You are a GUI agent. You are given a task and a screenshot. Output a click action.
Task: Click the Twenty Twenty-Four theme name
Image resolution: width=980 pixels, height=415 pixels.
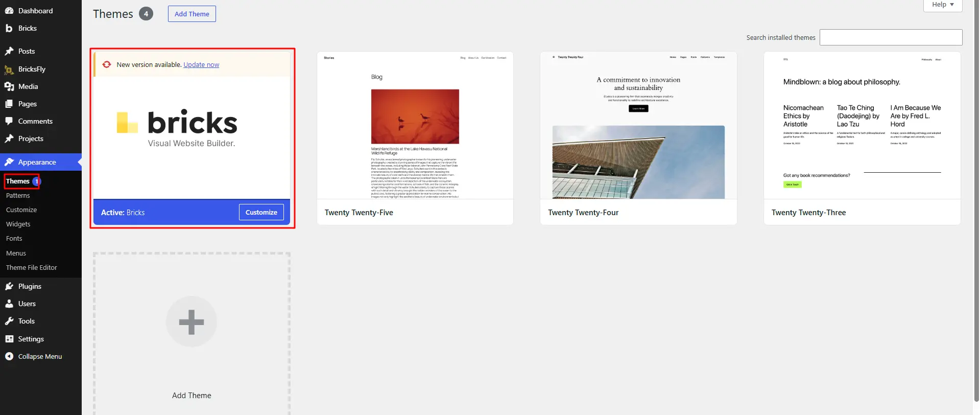coord(583,213)
